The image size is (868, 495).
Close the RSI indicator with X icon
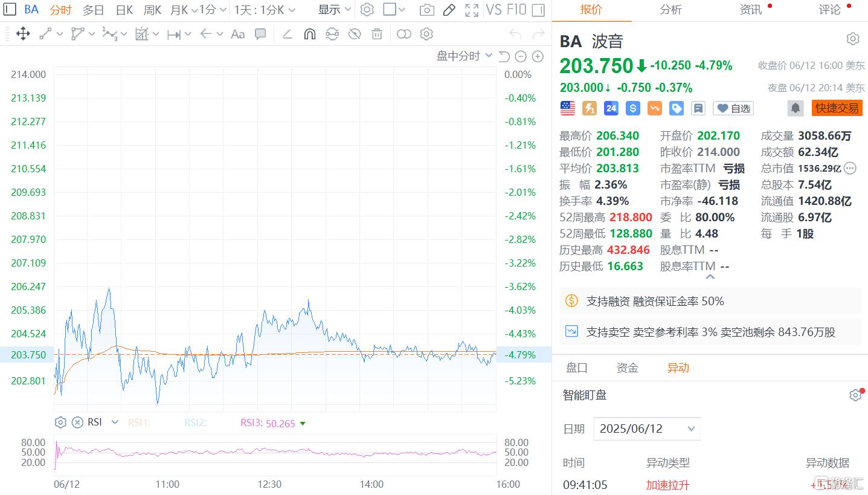pos(77,422)
